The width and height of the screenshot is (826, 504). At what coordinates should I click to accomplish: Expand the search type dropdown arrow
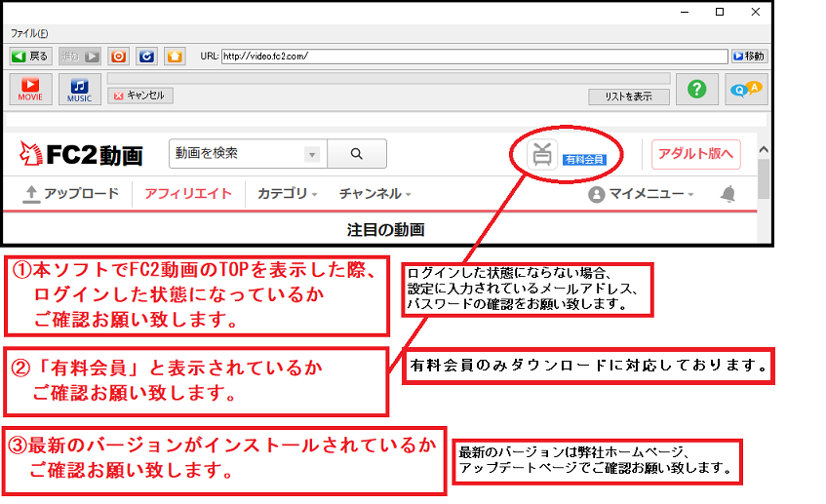[312, 154]
